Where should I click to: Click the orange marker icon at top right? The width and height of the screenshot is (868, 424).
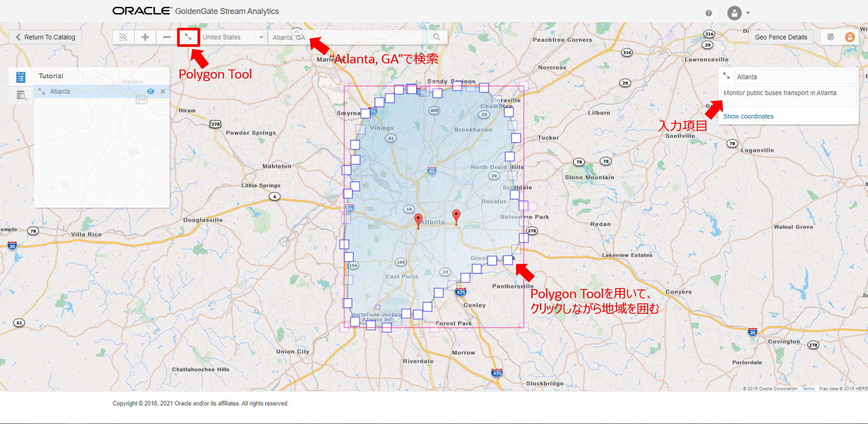point(850,37)
